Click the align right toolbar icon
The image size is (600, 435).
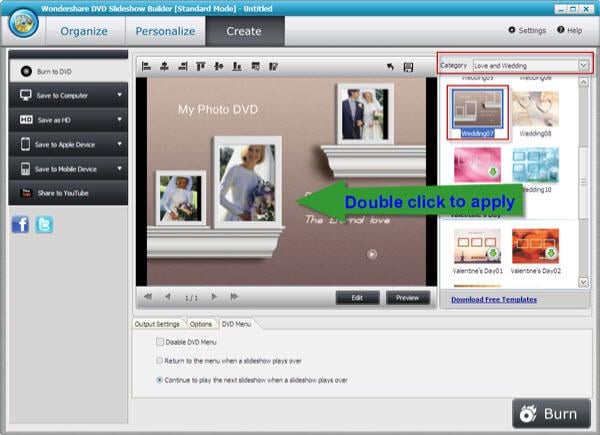pos(183,67)
